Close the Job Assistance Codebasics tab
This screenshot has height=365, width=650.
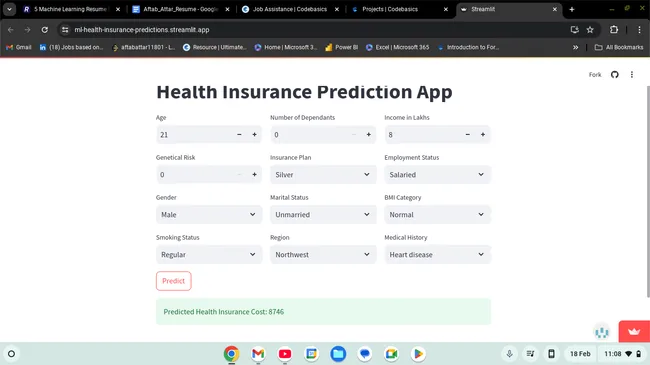337,9
